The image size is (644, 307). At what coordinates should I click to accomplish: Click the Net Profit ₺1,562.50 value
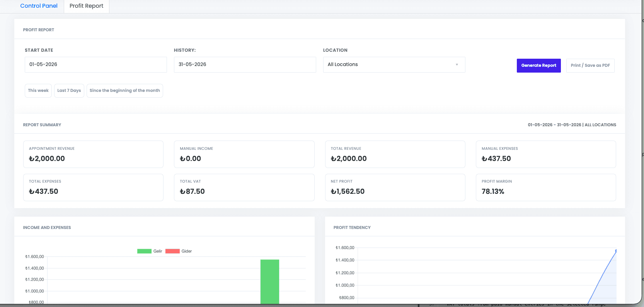coord(348,192)
